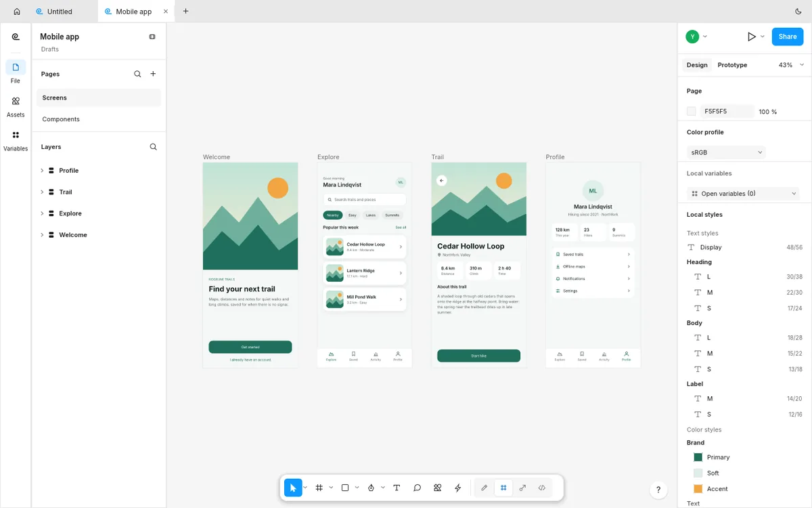Select the Move (arrow) tool
The width and height of the screenshot is (812, 508).
pyautogui.click(x=293, y=488)
